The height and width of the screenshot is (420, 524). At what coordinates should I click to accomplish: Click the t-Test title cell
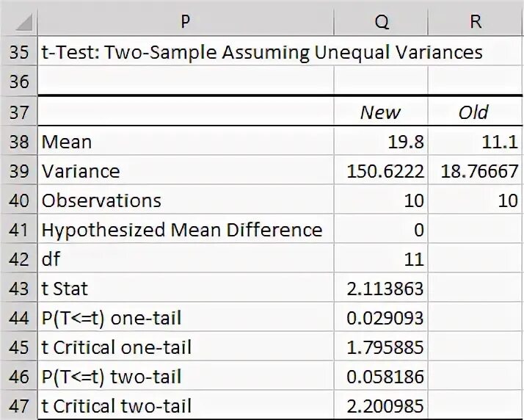186,52
